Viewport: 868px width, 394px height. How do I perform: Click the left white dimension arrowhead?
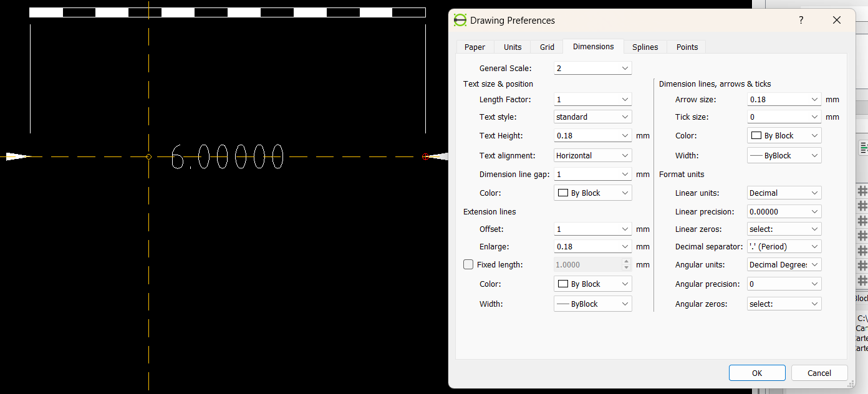click(17, 156)
